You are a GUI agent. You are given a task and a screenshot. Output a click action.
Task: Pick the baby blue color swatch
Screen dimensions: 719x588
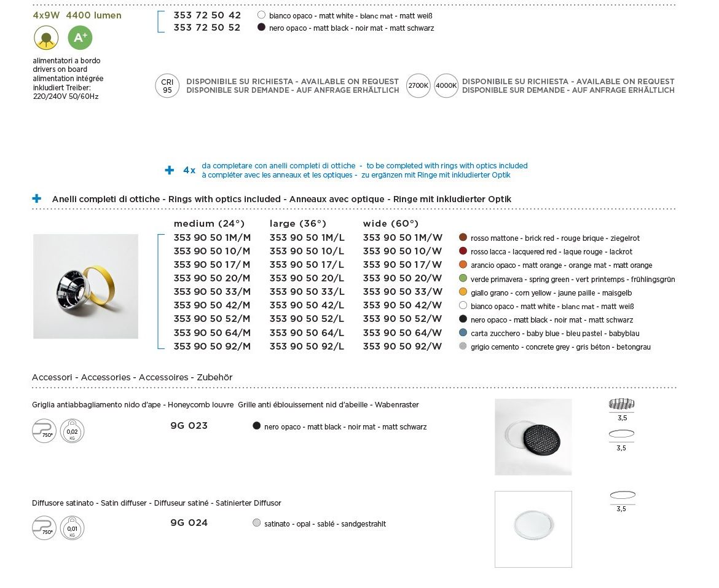pos(463,332)
